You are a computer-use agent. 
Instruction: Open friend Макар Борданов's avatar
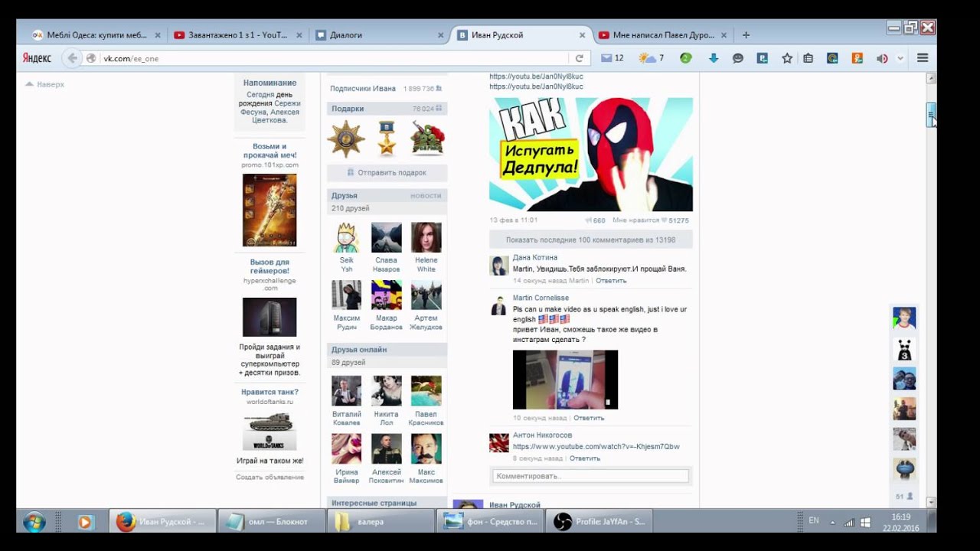[x=387, y=295]
